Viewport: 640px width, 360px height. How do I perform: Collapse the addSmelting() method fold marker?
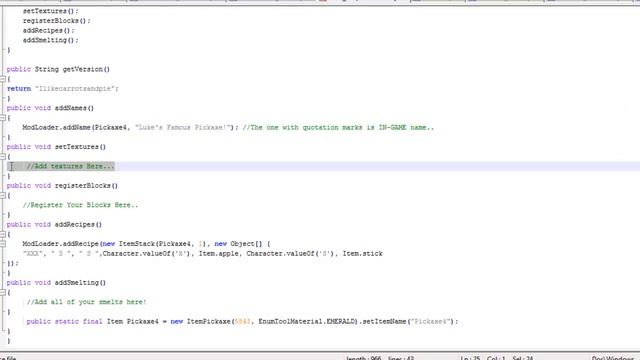point(2,293)
